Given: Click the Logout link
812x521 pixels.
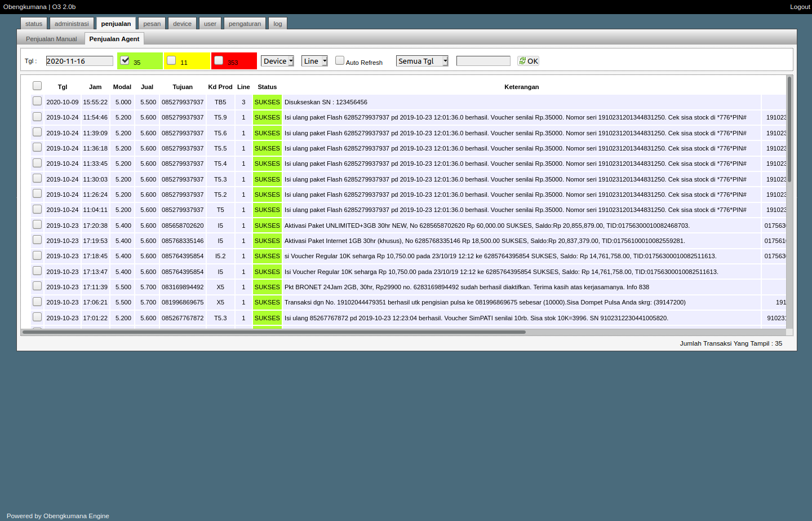Looking at the screenshot, I should click(x=800, y=7).
